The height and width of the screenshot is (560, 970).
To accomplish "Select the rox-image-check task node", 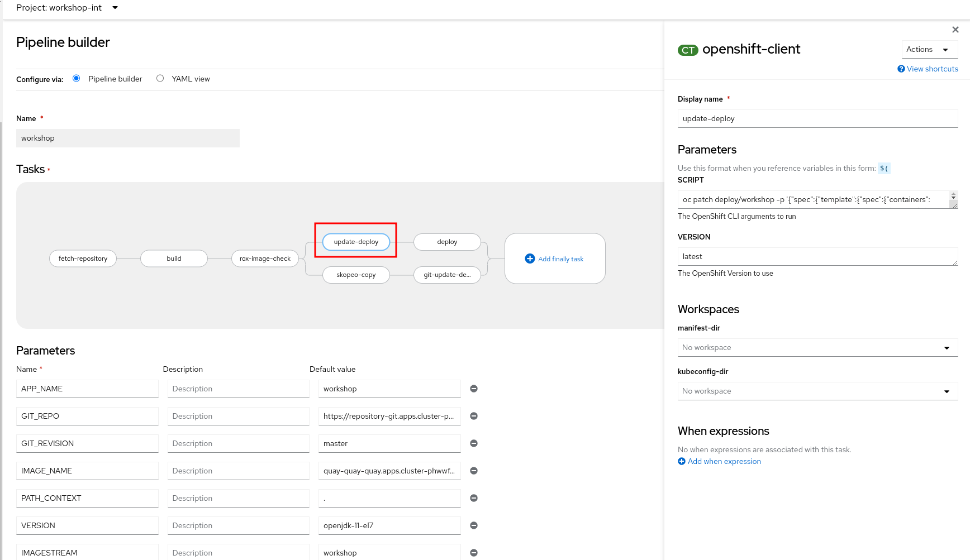I will tap(265, 259).
